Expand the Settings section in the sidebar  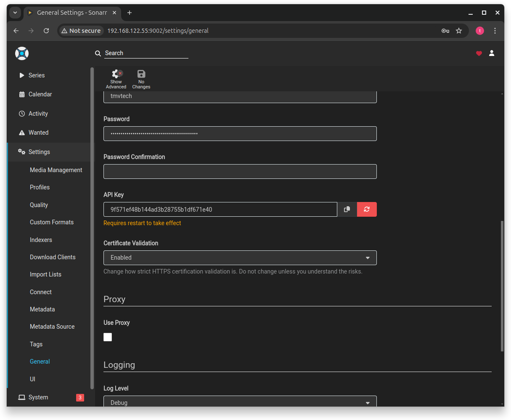(39, 152)
